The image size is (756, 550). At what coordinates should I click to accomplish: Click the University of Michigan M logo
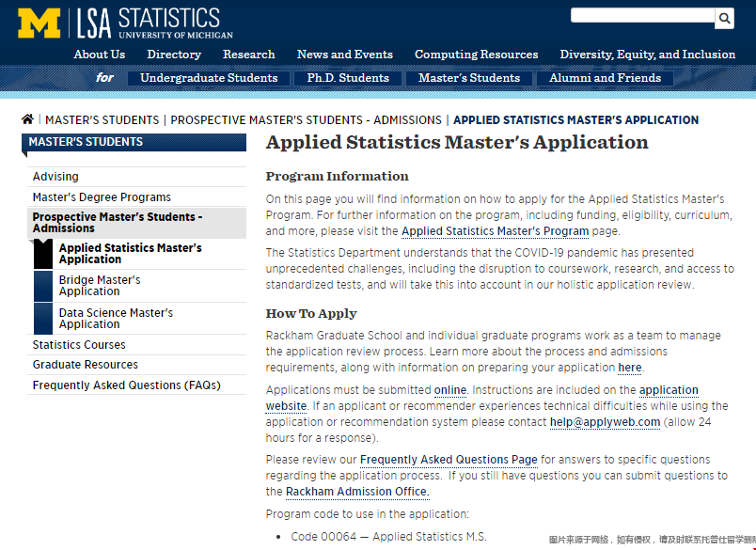click(39, 23)
